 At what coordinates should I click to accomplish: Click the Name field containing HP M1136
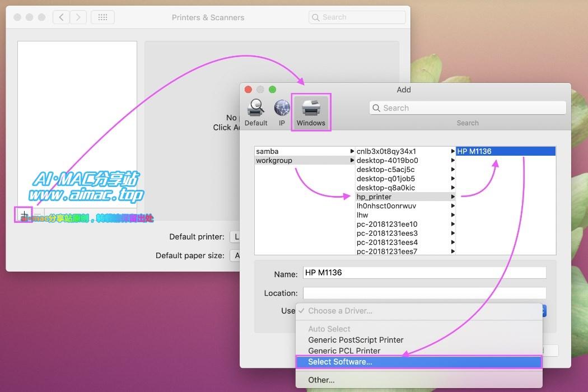coord(424,273)
